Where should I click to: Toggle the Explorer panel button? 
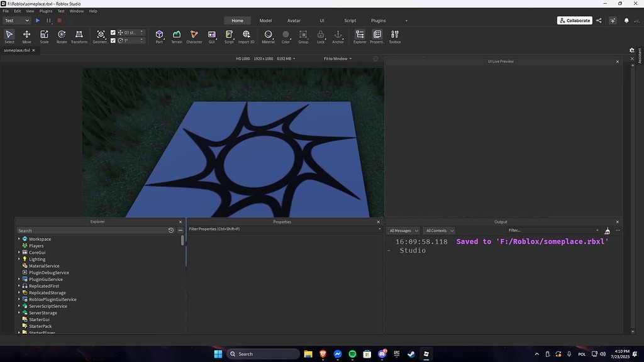point(360,36)
